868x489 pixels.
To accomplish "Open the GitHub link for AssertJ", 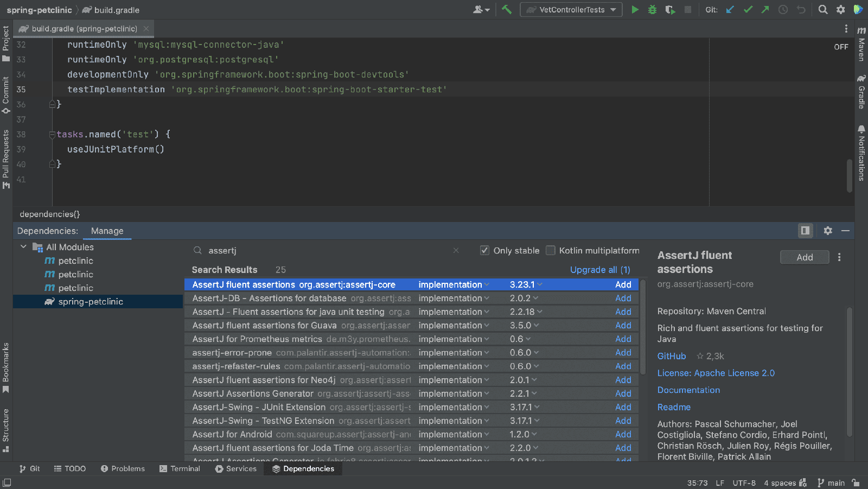I will point(672,356).
